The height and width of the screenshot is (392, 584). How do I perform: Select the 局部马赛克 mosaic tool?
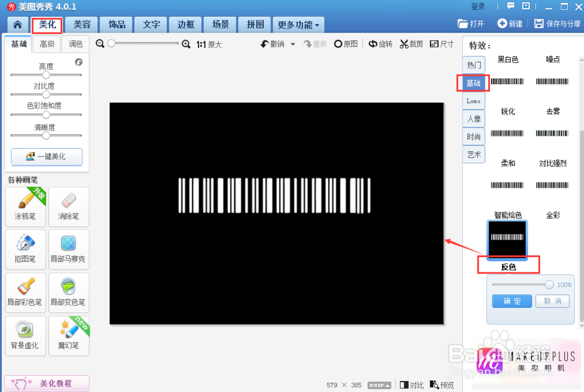68,250
